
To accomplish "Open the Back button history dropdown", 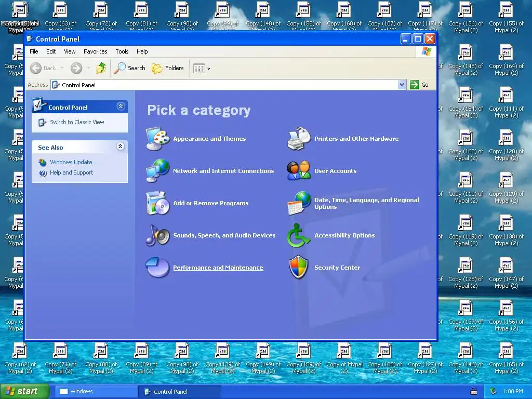I will pyautogui.click(x=62, y=68).
